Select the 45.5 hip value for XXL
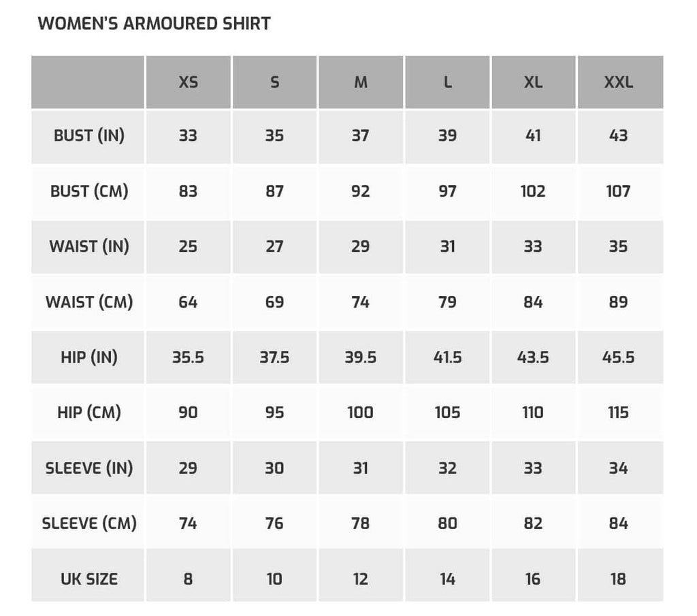This screenshot has width=697, height=616. point(619,357)
